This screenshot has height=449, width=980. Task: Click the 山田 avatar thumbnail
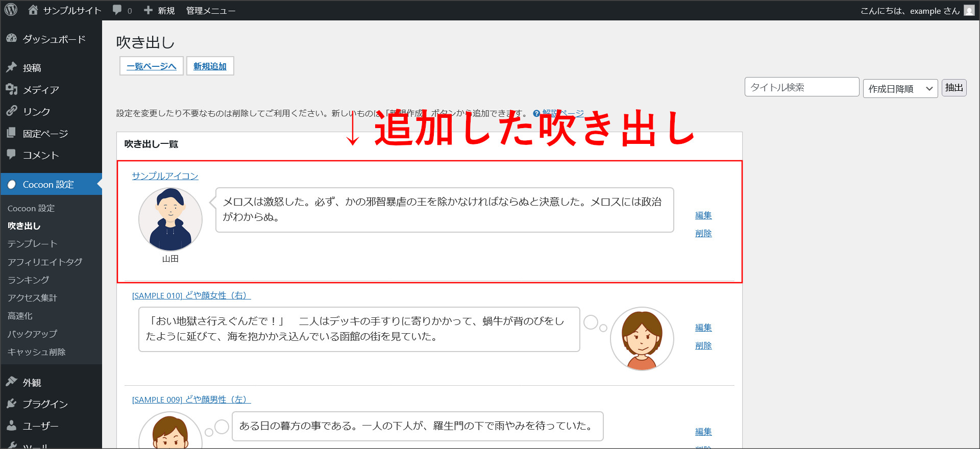pyautogui.click(x=170, y=219)
